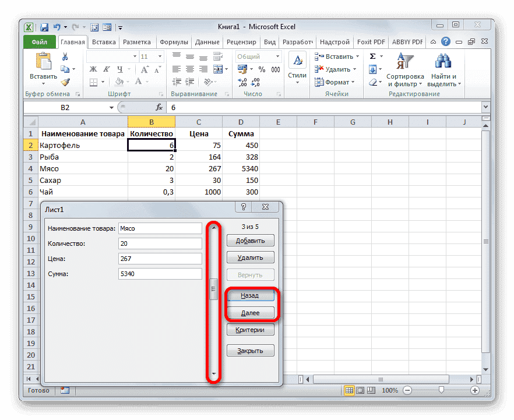This screenshot has width=514, height=420.
Task: Open the Общий number format dropdown
Action: [x=277, y=57]
